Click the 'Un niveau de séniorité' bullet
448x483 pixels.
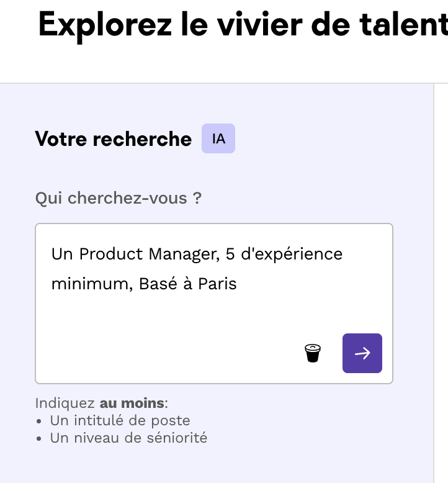click(x=128, y=438)
